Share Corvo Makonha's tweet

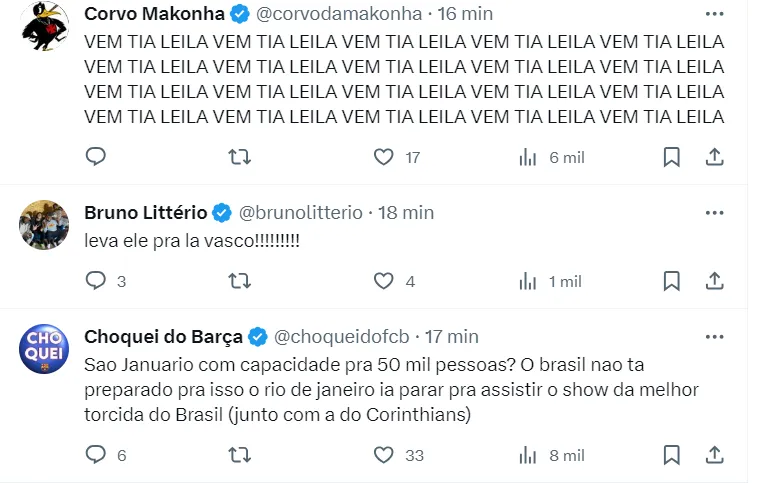pyautogui.click(x=715, y=157)
